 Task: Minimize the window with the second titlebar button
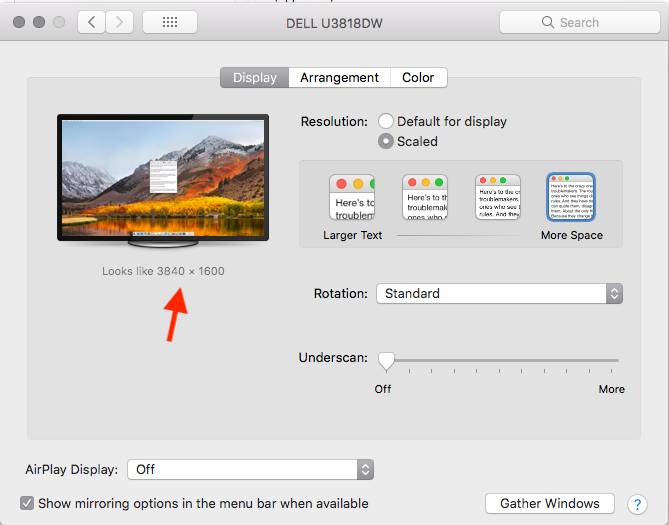point(39,22)
